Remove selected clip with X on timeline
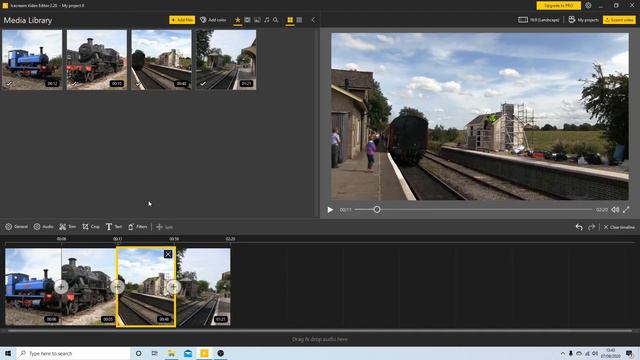 click(x=168, y=254)
